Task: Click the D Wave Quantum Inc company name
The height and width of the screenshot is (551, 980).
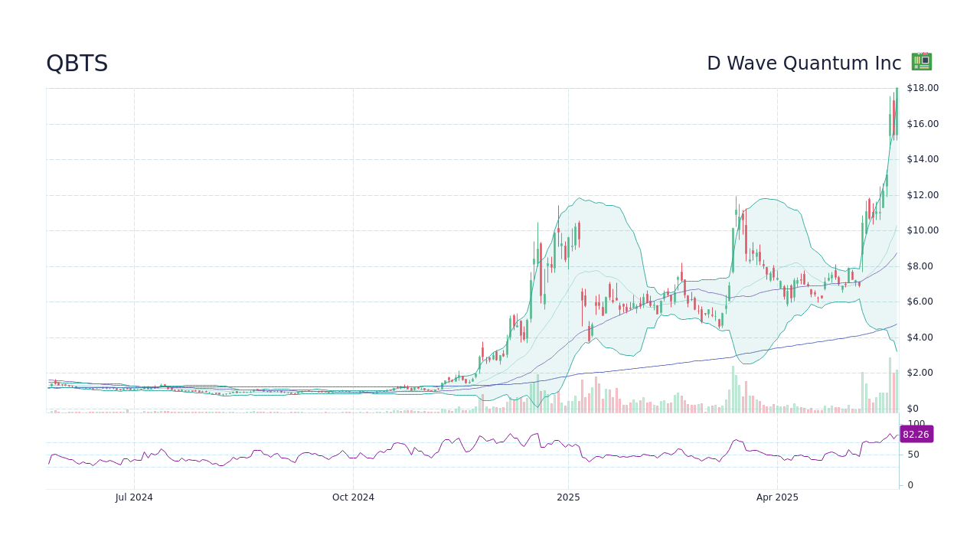Action: pos(804,64)
